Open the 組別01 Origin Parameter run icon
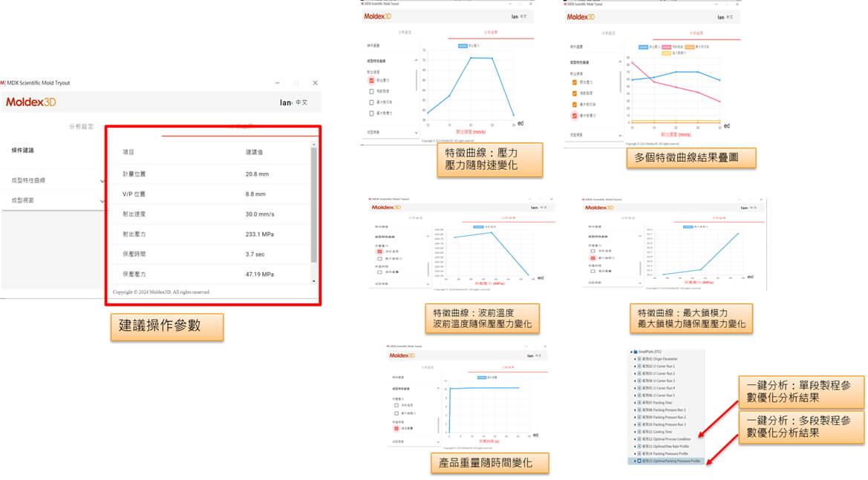 639,359
